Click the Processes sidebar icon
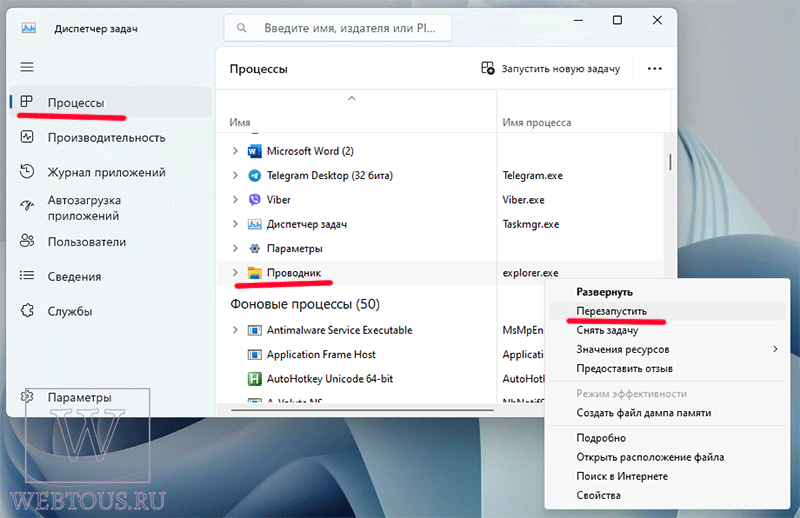Screen dimensions: 800x518 pos(27,102)
